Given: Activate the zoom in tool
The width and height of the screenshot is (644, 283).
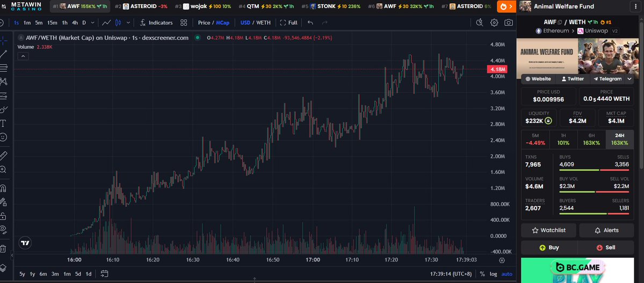Looking at the screenshot, I should (3, 169).
